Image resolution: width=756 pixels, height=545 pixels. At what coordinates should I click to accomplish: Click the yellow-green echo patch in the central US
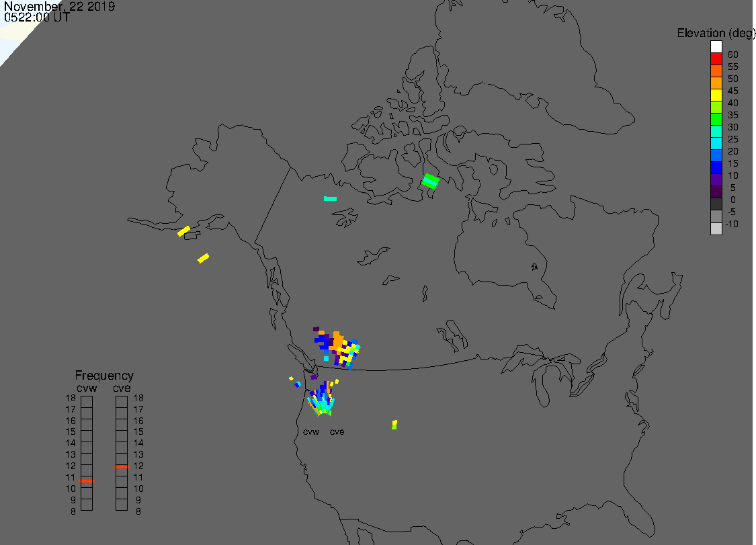[x=394, y=425]
